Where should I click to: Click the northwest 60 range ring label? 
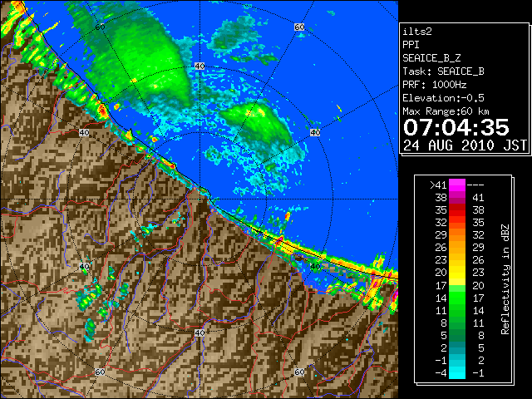100,27
